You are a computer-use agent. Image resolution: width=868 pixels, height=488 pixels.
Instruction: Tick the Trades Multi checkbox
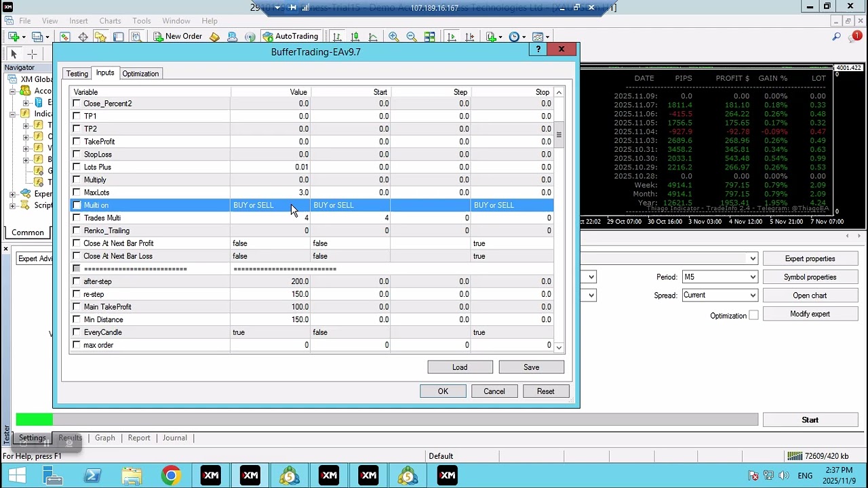pyautogui.click(x=77, y=218)
